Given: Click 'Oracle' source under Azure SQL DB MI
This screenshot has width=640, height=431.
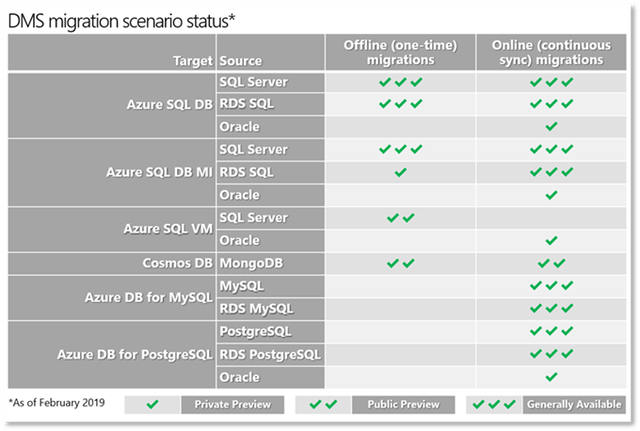Looking at the screenshot, I should pos(271,195).
